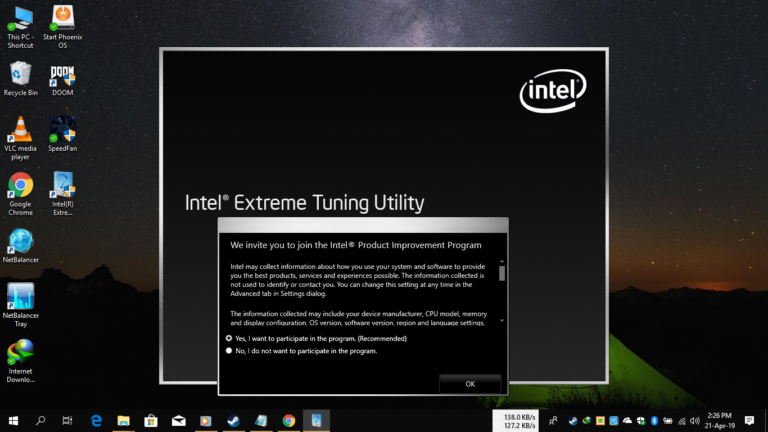Open the People icon in the taskbar
Image resolution: width=768 pixels, height=432 pixels.
(x=553, y=421)
